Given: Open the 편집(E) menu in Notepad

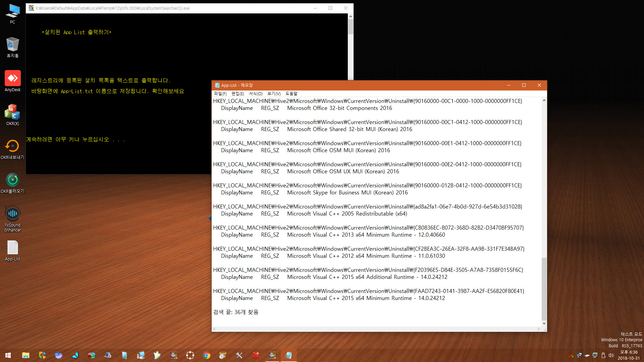Looking at the screenshot, I should pos(238,94).
